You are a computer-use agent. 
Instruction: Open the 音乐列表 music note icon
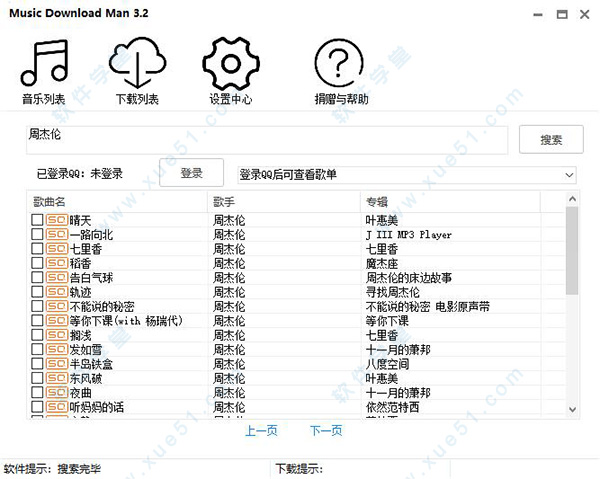(44, 63)
